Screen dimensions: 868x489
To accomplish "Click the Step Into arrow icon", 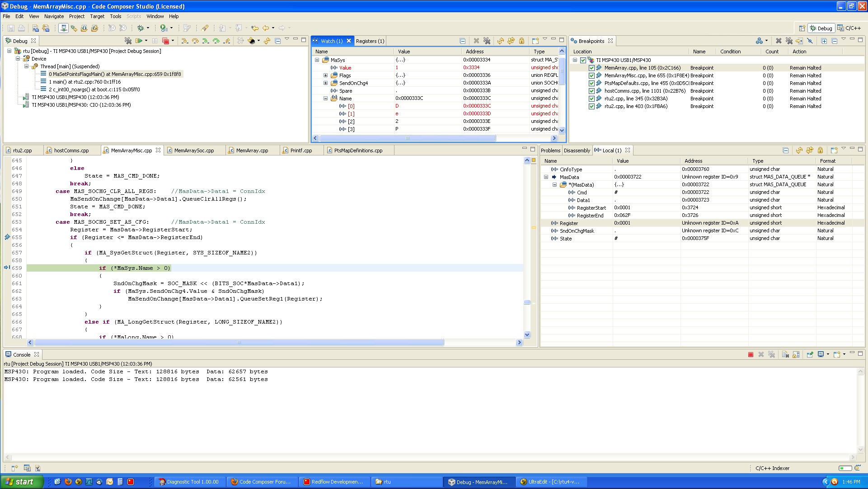I will [x=184, y=41].
